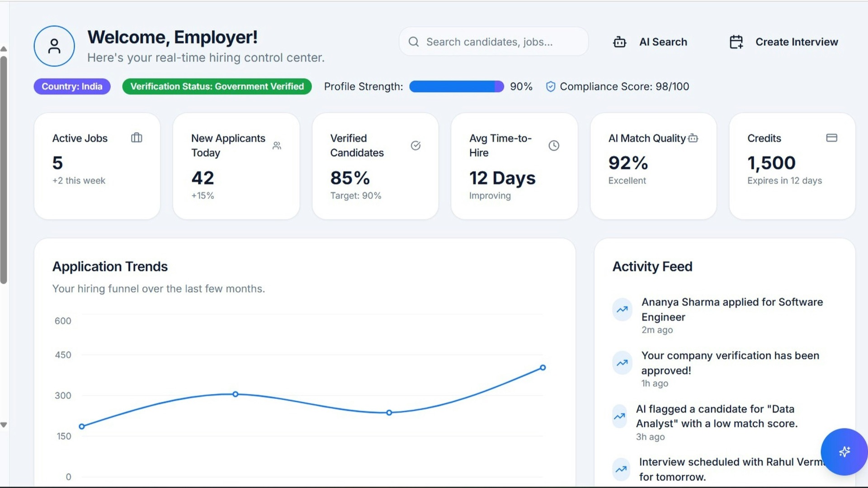Click the last data point on trends chart

542,368
